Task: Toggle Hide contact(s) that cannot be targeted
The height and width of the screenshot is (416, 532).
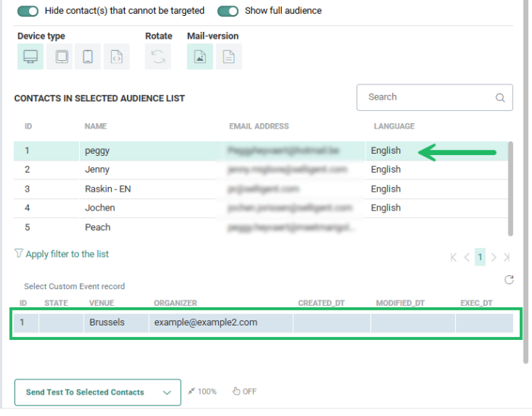Action: tap(28, 11)
